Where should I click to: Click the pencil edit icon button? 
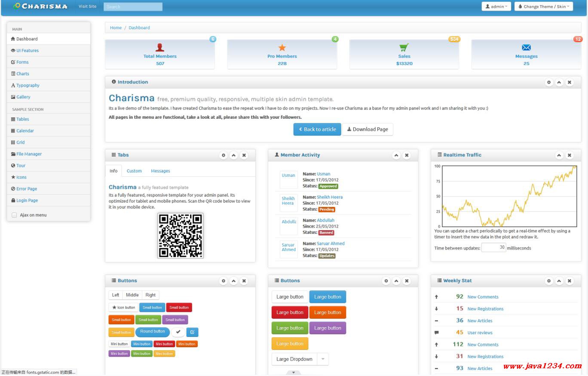pos(192,332)
